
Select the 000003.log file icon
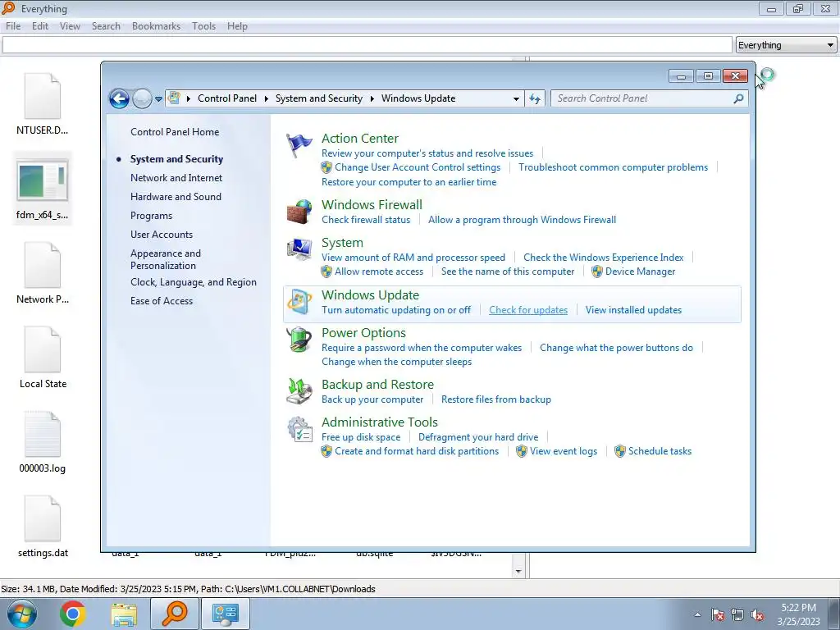click(x=43, y=435)
